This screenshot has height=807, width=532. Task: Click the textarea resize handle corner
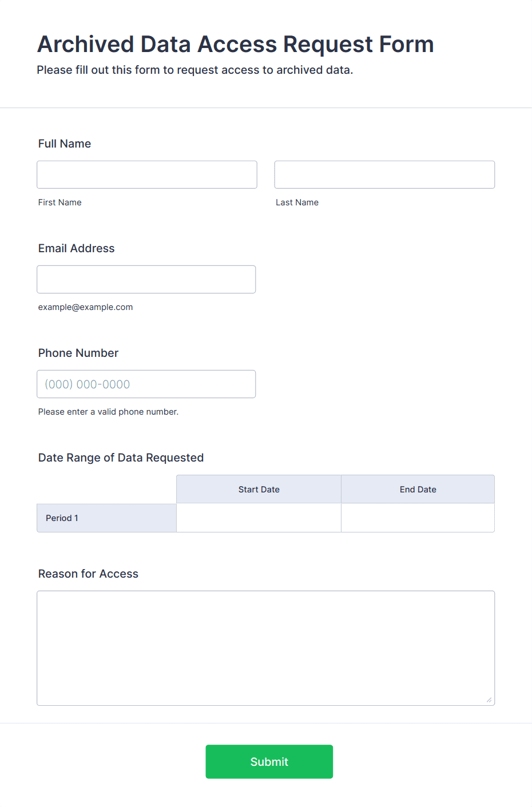click(x=489, y=699)
